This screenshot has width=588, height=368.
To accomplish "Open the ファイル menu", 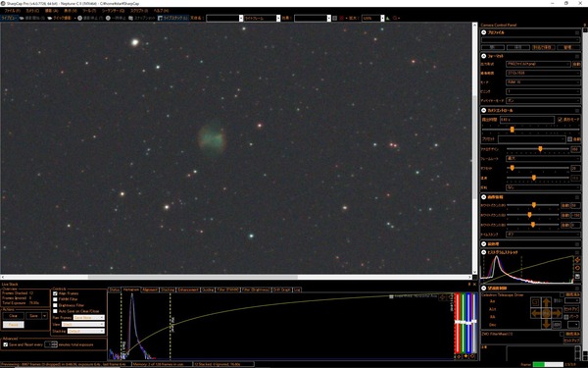I will (x=13, y=11).
